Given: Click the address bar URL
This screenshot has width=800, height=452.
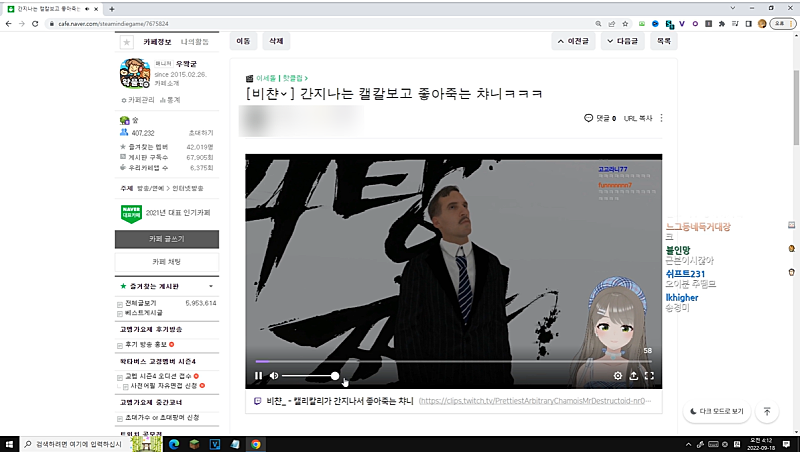Looking at the screenshot, I should (113, 23).
